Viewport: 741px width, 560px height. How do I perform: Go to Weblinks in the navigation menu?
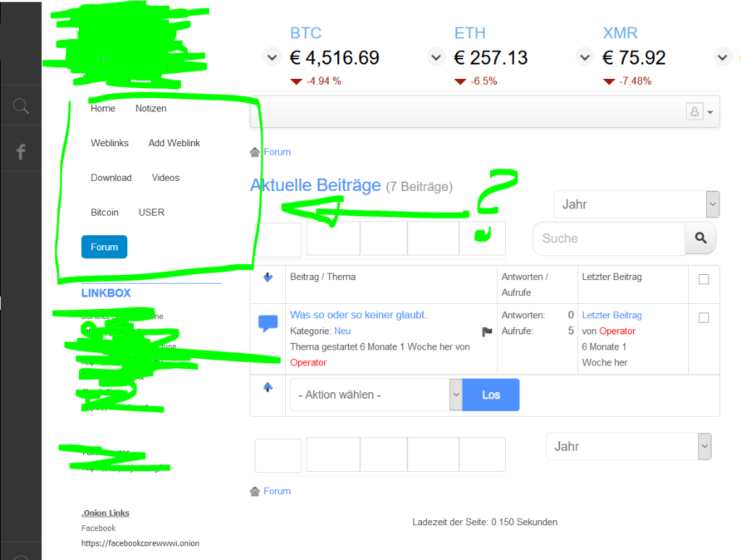pos(109,143)
